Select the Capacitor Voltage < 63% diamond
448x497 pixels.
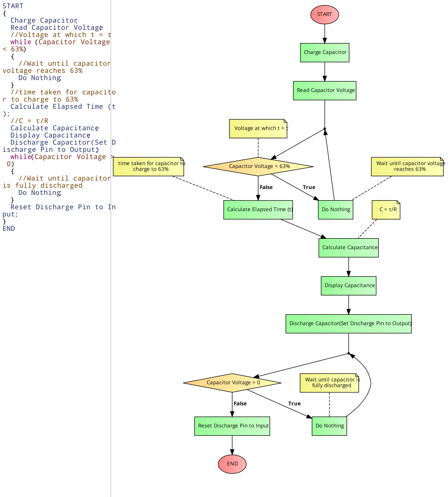258,166
